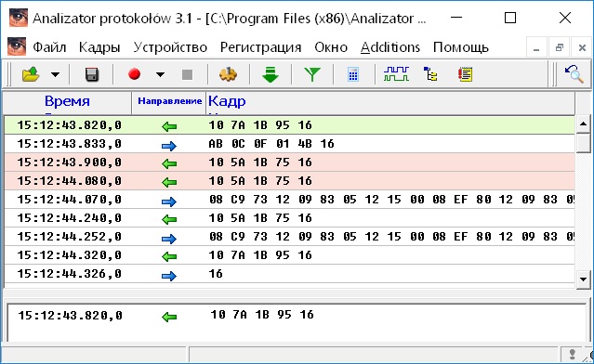This screenshot has height=364, width=594.
Task: Open the tree structure view icon
Action: [430, 74]
